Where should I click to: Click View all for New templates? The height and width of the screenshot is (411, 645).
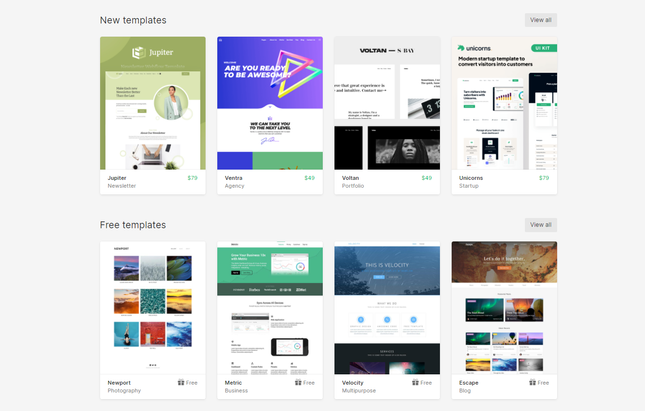pos(541,20)
